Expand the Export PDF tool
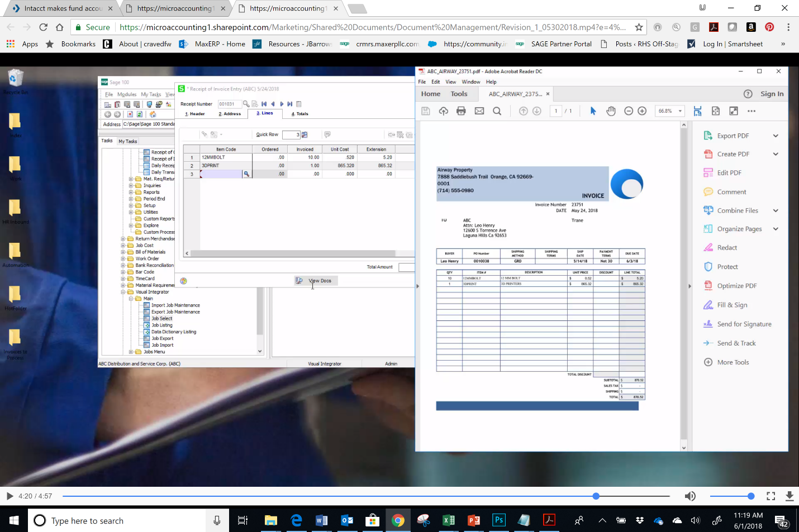 776,136
